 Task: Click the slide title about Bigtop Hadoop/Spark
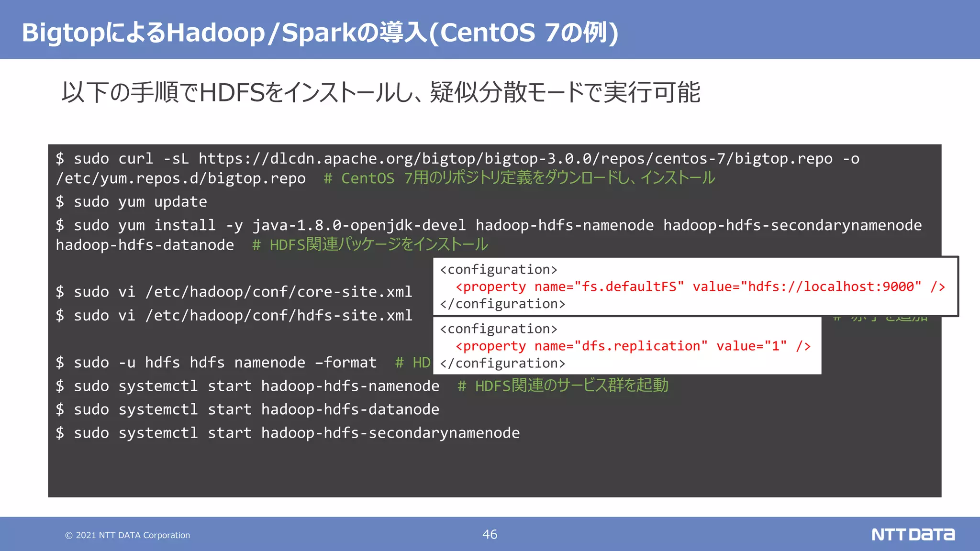(320, 33)
